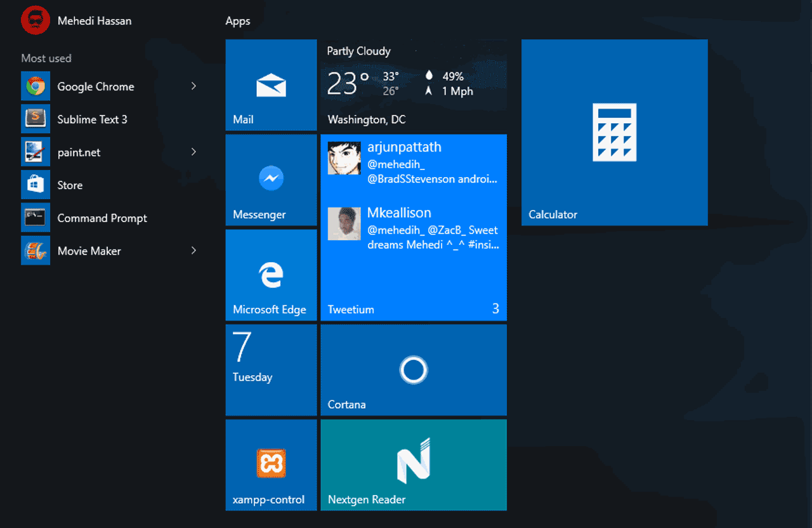Click the Command Prompt icon
812x528 pixels.
[x=36, y=218]
